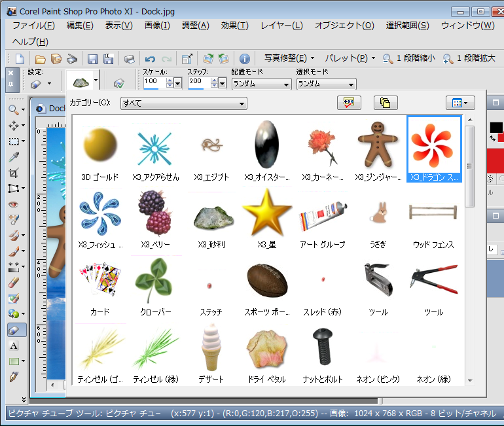The height and width of the screenshot is (426, 504).
Task: Click the Browse organizer icon
Action: [56, 59]
